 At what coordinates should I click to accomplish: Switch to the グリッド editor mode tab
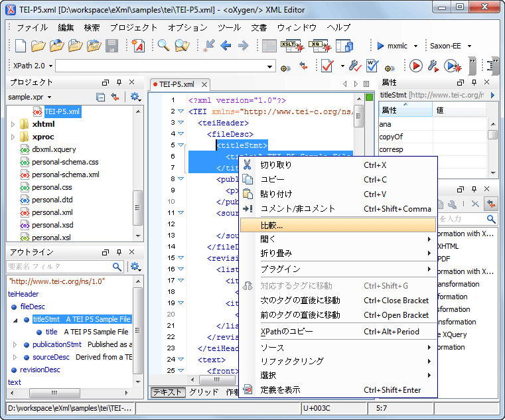tap(204, 392)
